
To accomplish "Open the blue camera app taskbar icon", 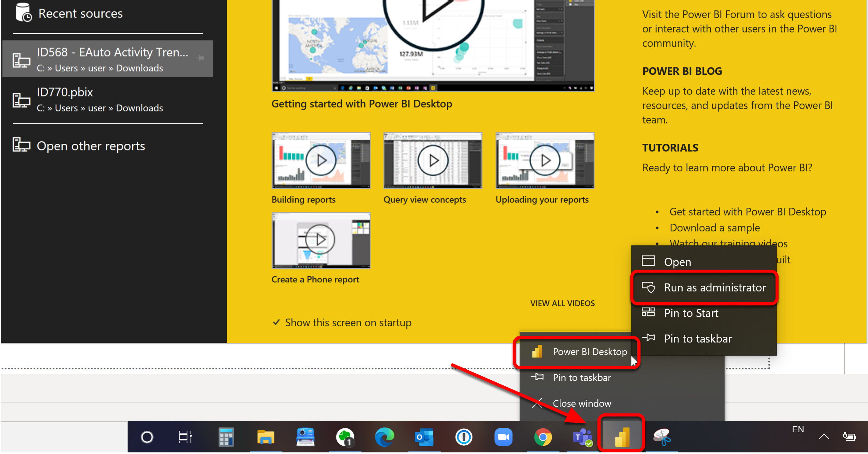I will click(x=305, y=437).
